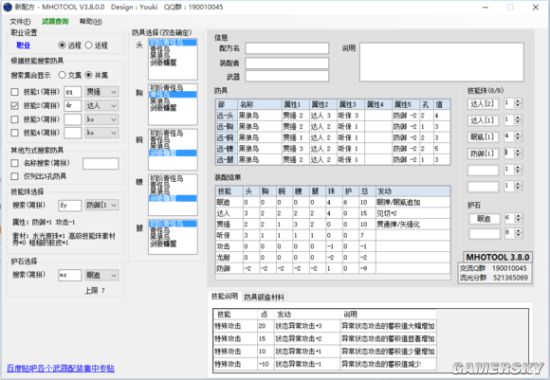Tick the 仅列出3孔防具 checkbox

pyautogui.click(x=15, y=176)
